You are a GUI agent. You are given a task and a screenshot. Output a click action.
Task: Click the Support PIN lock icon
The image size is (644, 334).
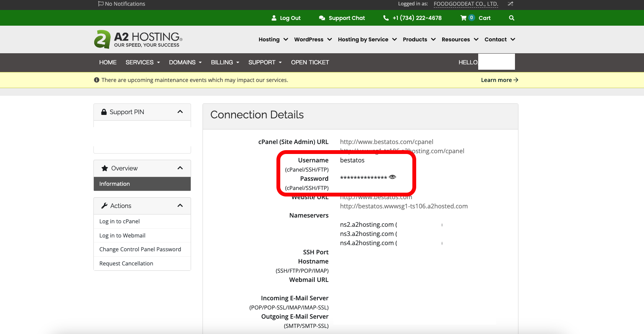pos(104,112)
